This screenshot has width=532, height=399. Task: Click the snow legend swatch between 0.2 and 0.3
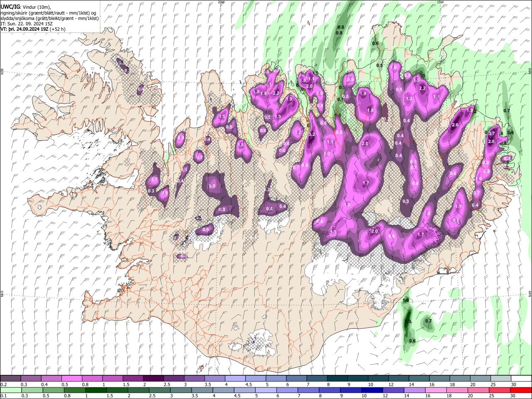tap(11, 379)
